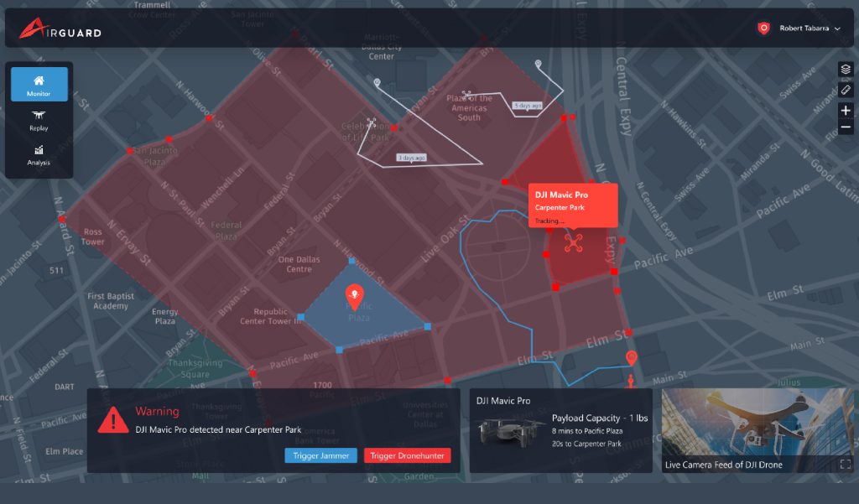
Task: Click the red shield alert icon
Action: coord(763,28)
